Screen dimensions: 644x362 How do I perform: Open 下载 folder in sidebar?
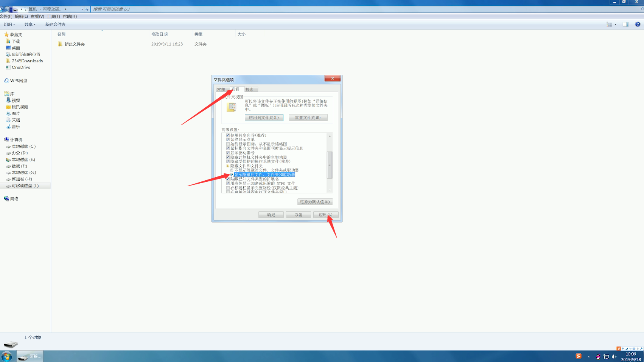click(13, 41)
